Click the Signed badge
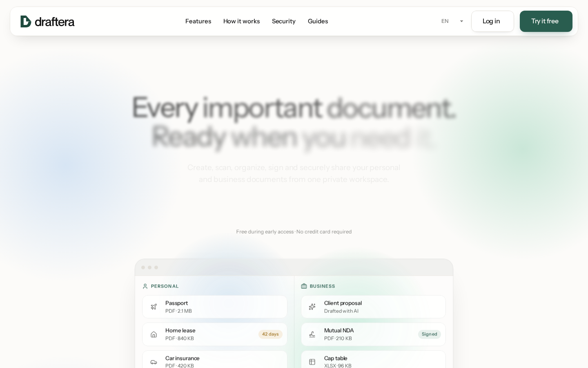 [430, 334]
